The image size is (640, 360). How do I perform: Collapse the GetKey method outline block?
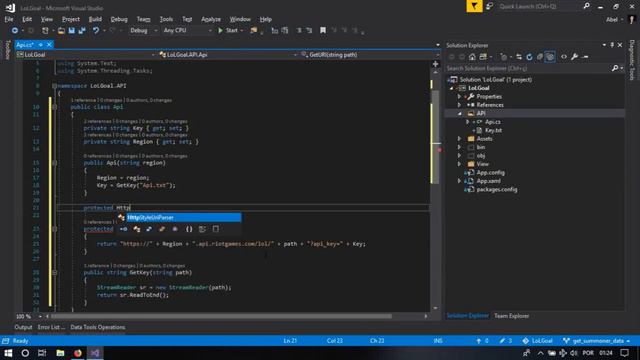[54, 273]
